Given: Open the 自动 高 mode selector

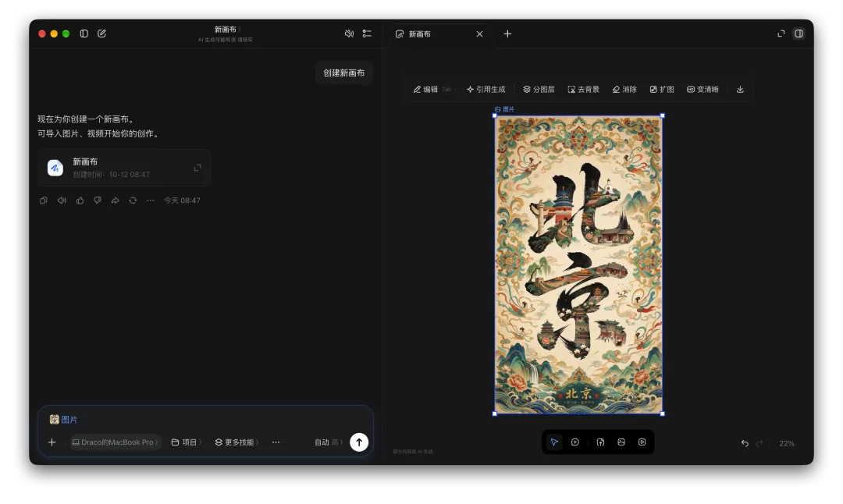Looking at the screenshot, I should point(329,442).
